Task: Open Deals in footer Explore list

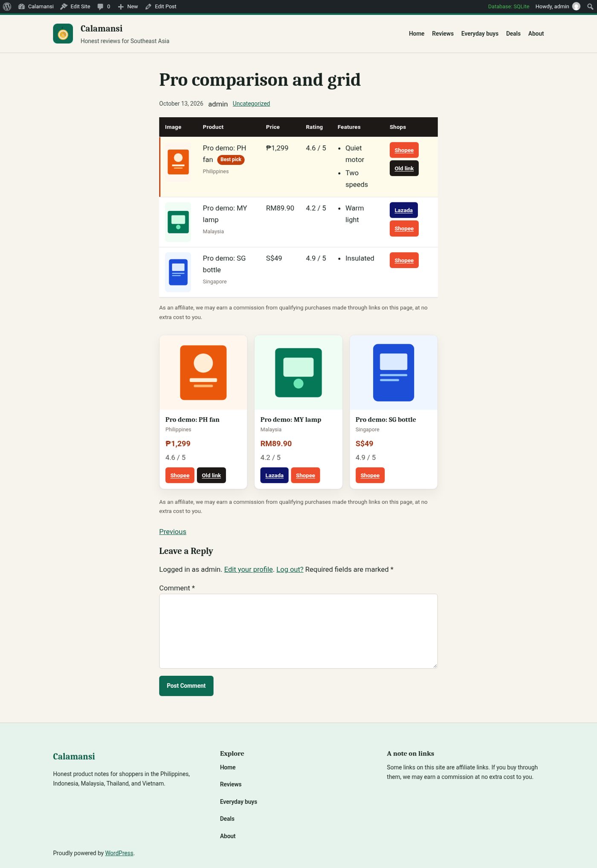Action: 227,819
